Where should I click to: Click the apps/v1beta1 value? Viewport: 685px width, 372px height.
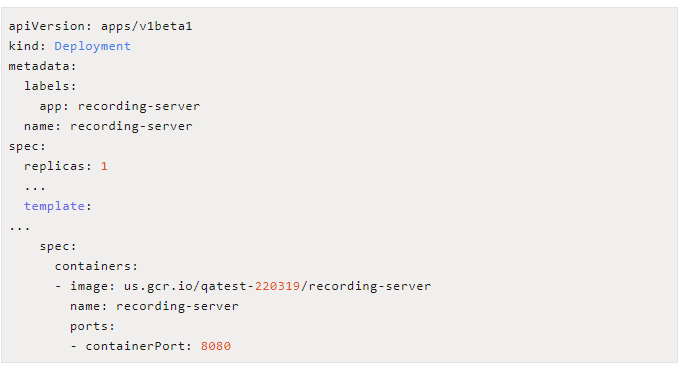(x=147, y=26)
